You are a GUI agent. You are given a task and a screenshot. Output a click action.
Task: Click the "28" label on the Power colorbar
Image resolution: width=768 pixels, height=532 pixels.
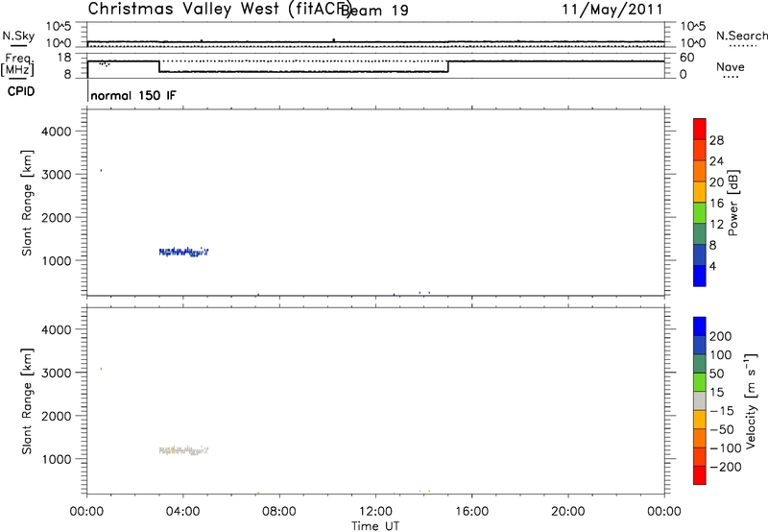716,140
